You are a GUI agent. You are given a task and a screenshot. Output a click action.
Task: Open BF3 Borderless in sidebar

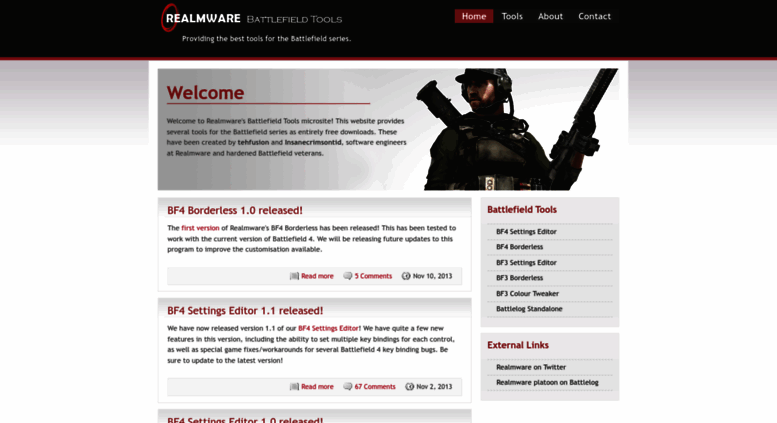tap(519, 278)
